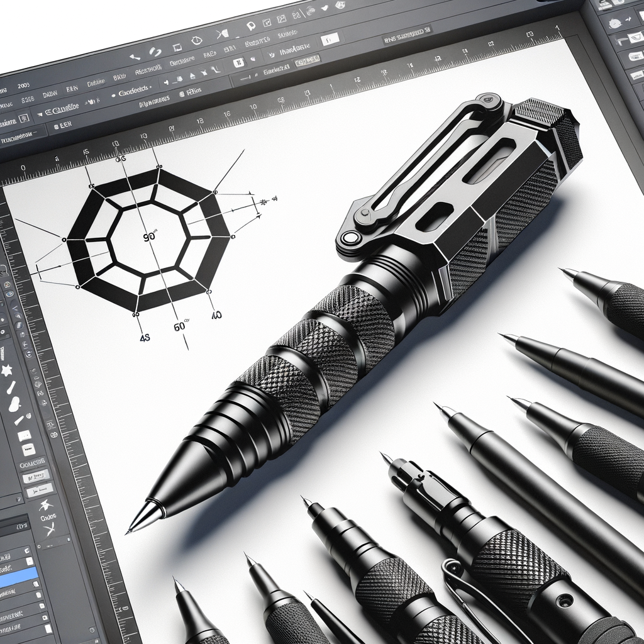Click the white value box near ThanAdere

[x=330, y=40]
